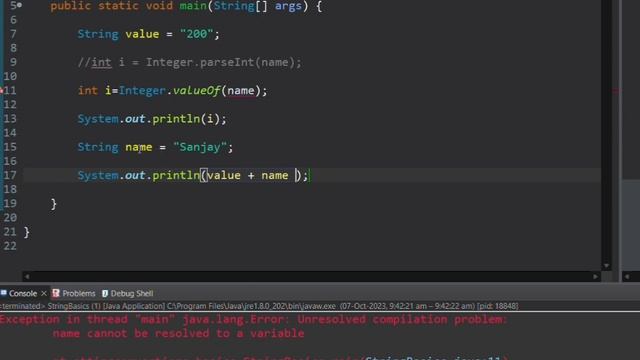Collapse the main method fold at line 5

click(x=19, y=5)
